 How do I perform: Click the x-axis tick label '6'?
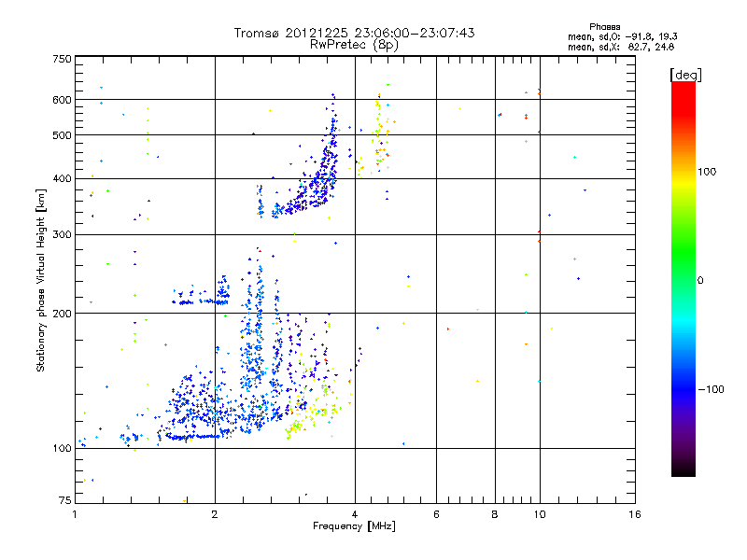[436, 514]
